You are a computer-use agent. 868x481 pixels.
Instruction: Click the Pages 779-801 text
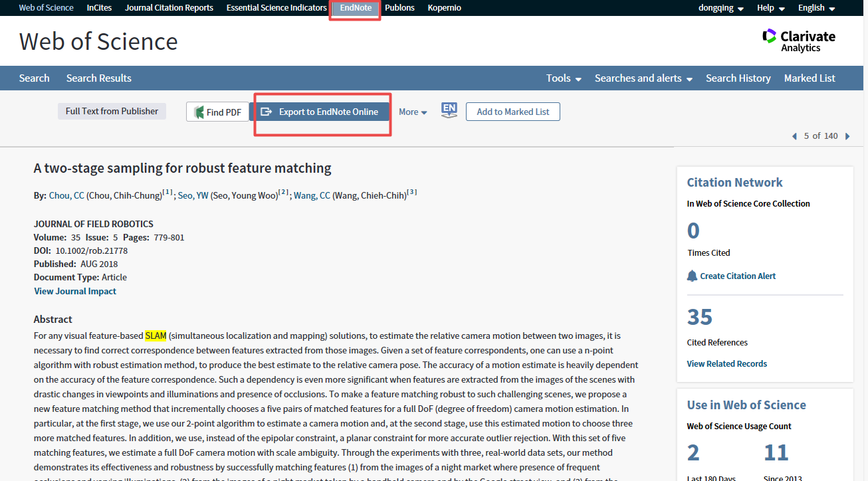click(x=154, y=237)
